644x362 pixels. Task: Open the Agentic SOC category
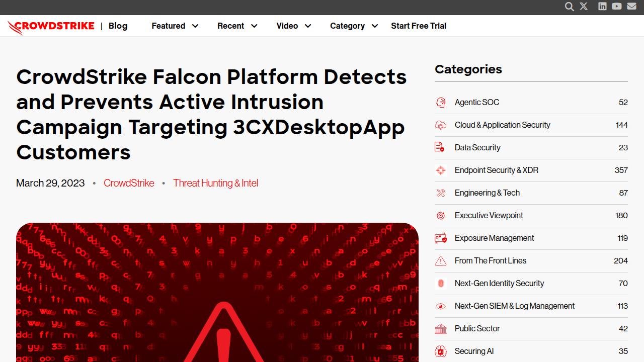tap(477, 102)
